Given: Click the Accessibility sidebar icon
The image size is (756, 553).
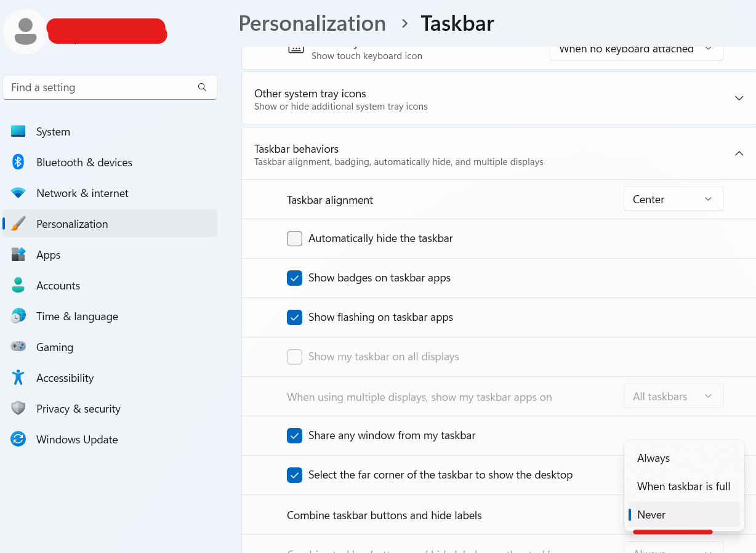Looking at the screenshot, I should 65,377.
